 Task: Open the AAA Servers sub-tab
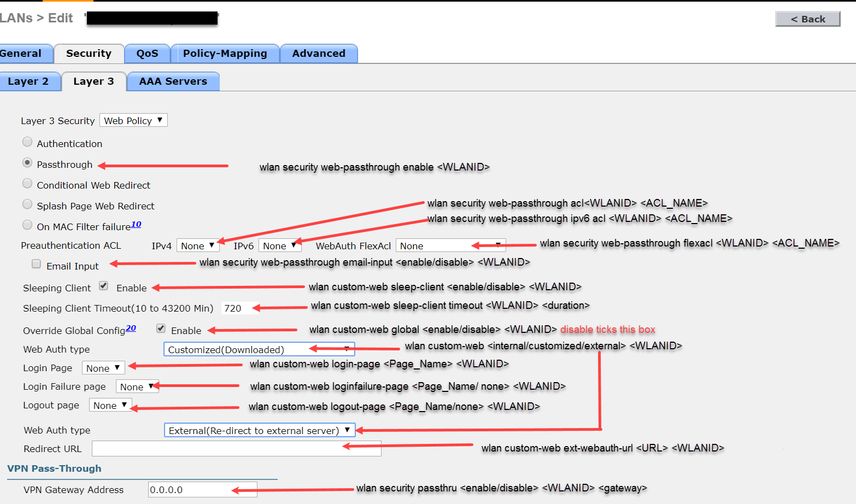173,81
